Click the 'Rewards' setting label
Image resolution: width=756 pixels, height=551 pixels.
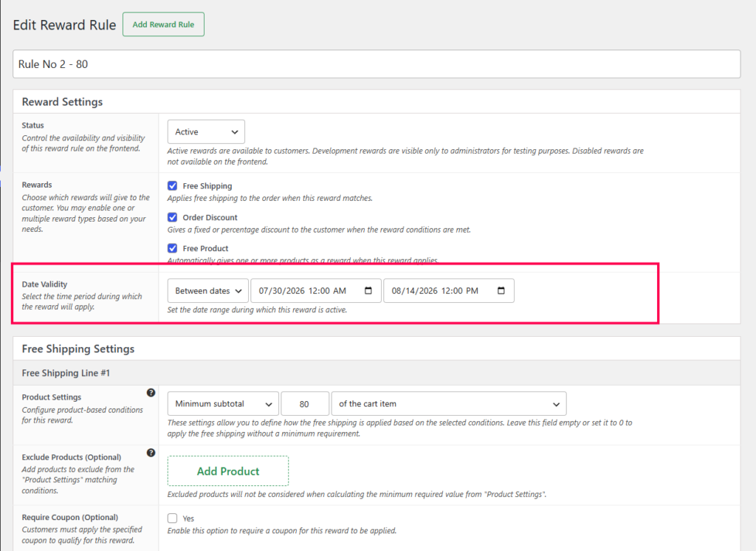[x=37, y=185]
